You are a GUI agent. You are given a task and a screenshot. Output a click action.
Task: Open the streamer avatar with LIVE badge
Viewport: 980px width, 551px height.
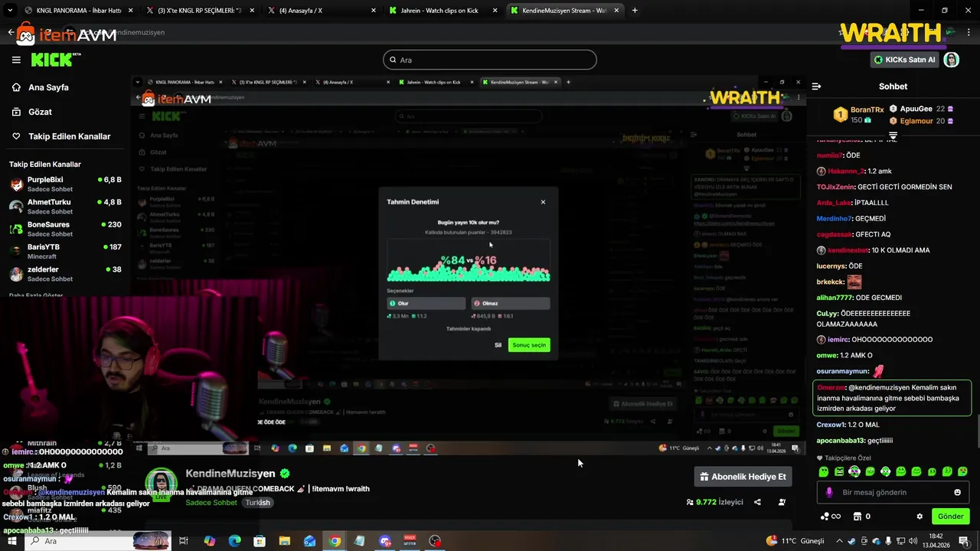click(162, 484)
